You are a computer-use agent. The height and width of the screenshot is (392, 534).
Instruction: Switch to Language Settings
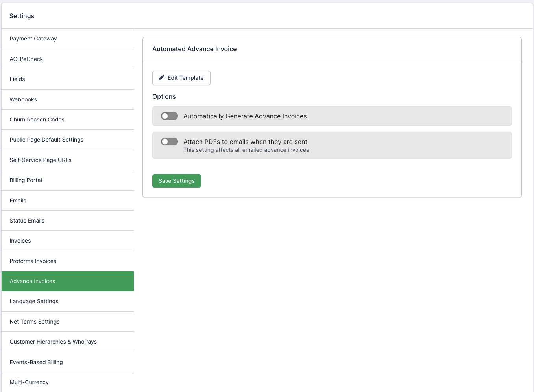click(34, 301)
